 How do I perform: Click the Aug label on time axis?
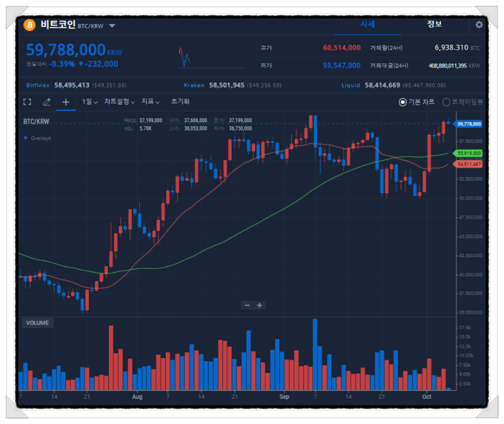(x=137, y=396)
